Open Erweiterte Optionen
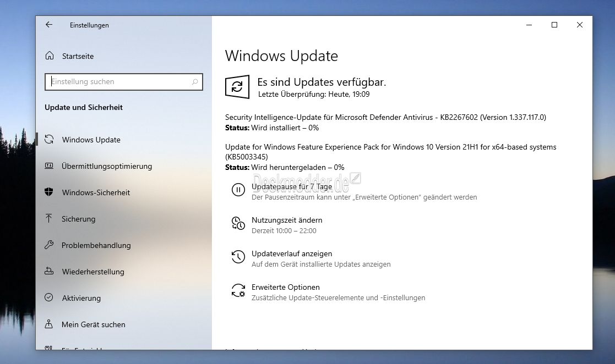Screen dimensions: 615x364 click(286, 287)
